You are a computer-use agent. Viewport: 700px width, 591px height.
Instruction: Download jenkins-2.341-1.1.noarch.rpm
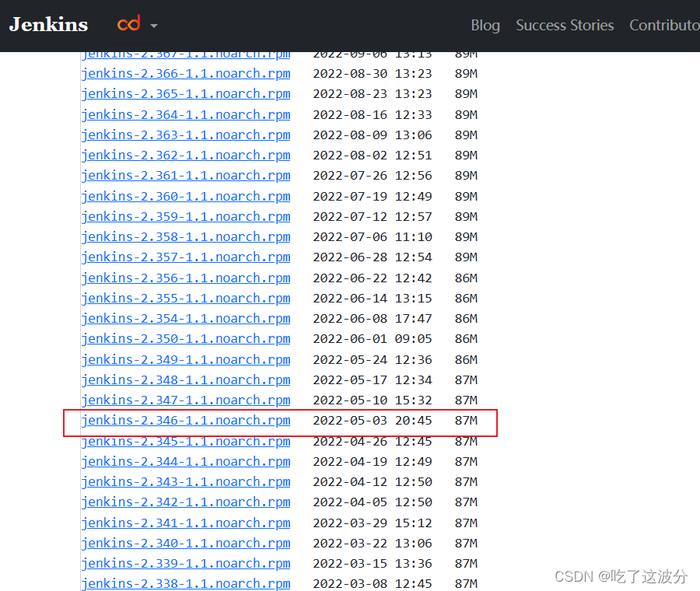pyautogui.click(x=186, y=523)
